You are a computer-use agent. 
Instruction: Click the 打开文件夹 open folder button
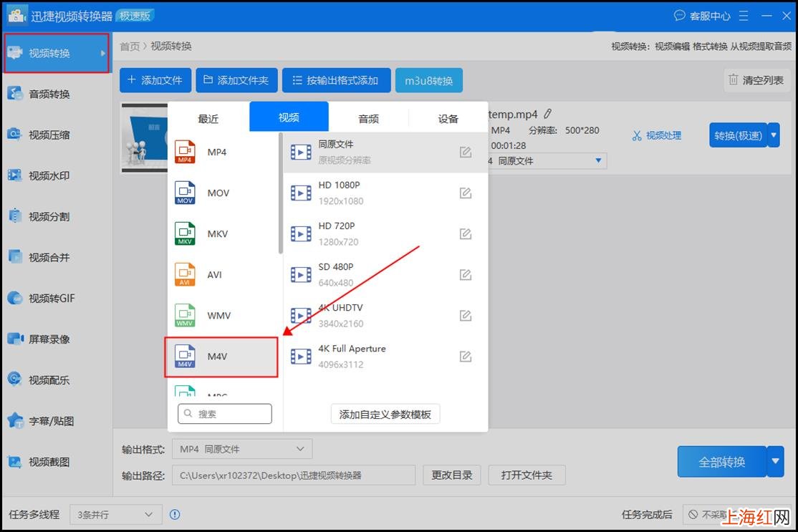[527, 475]
